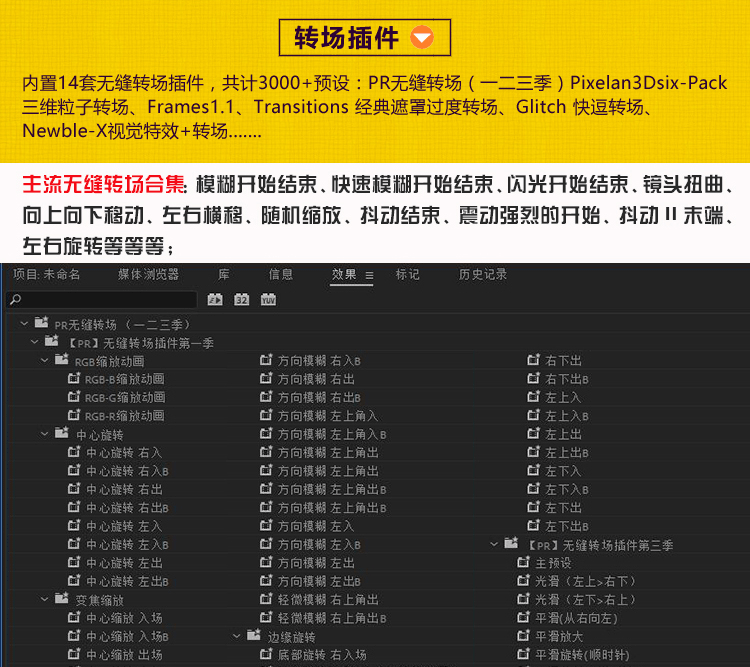Select the 左下出B preset
Screen dimensions: 750x667
(x=567, y=526)
